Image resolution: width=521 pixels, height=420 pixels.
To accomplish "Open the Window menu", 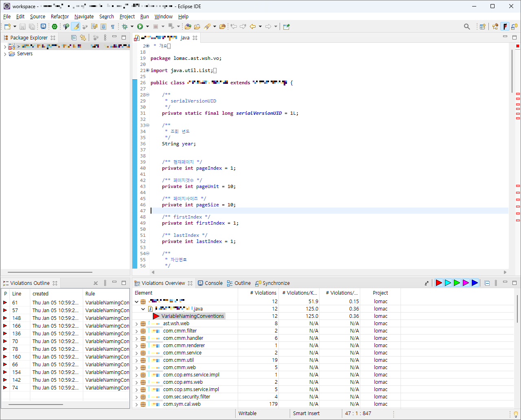I will click(x=163, y=17).
